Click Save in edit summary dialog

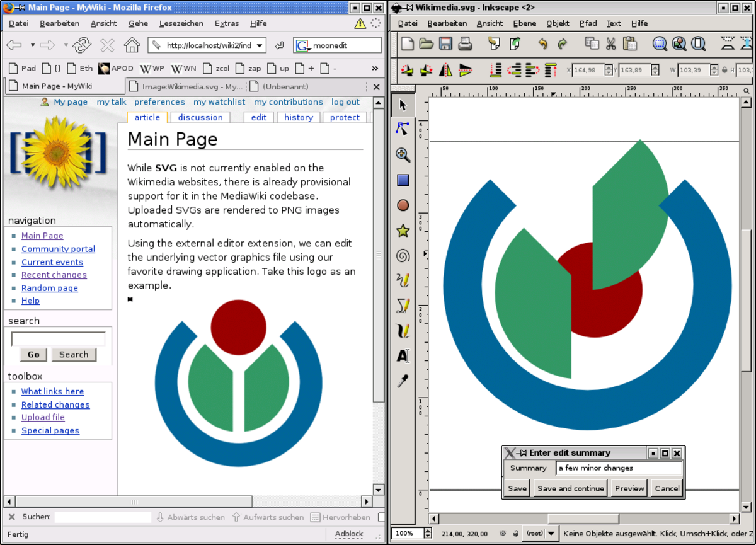tap(517, 488)
